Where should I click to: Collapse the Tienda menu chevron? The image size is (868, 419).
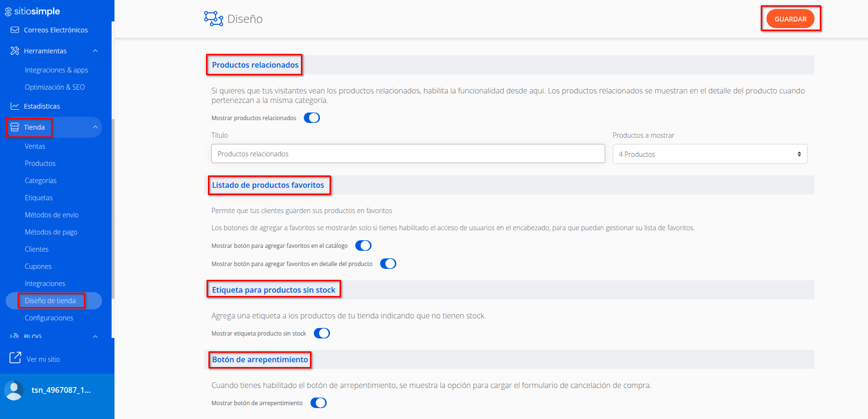pyautogui.click(x=95, y=127)
